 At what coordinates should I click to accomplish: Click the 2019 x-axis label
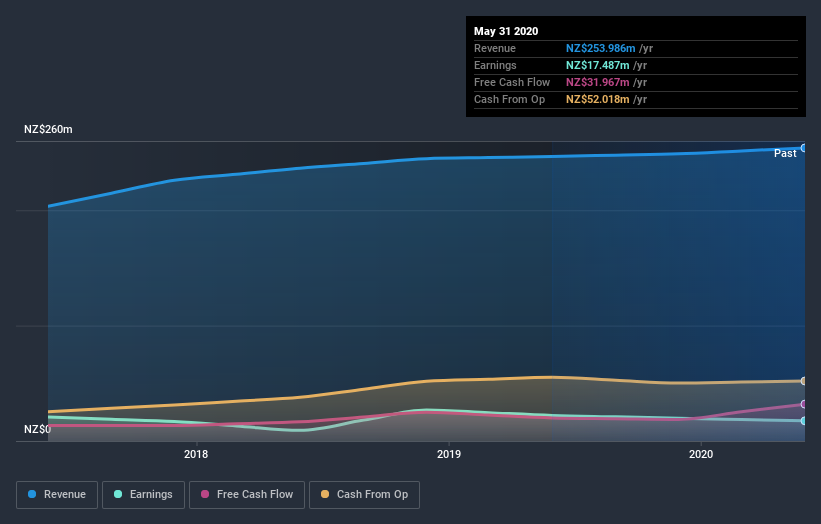tap(449, 454)
